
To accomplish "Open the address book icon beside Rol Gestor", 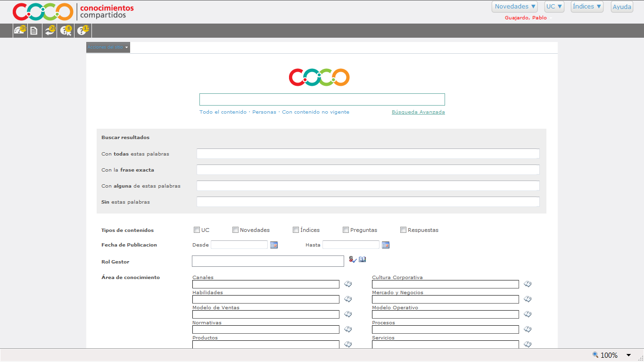I will 363,259.
